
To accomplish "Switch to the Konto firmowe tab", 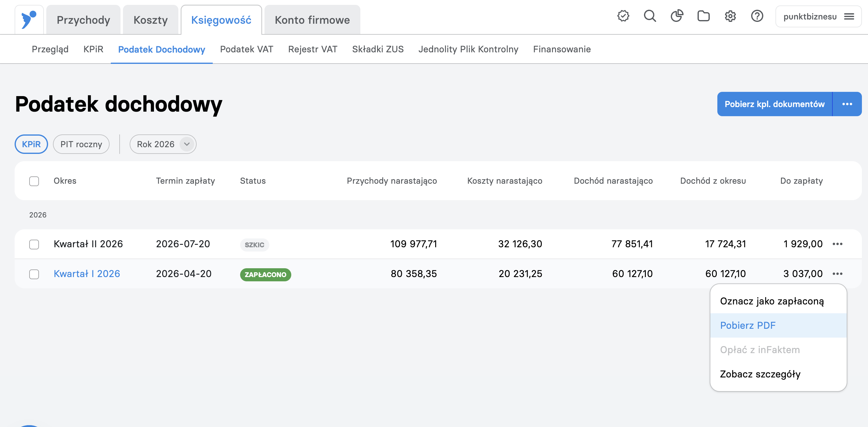I will click(312, 20).
